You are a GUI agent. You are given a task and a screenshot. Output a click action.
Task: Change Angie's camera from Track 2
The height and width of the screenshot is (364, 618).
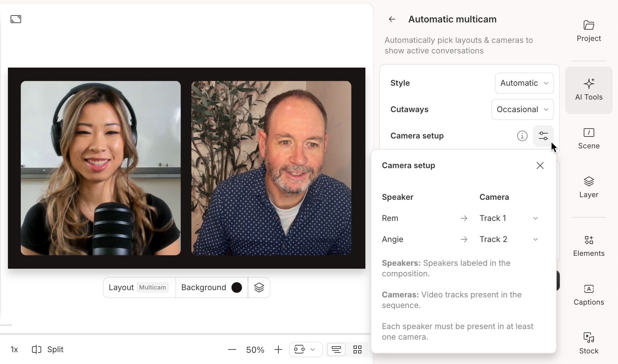[x=509, y=239]
